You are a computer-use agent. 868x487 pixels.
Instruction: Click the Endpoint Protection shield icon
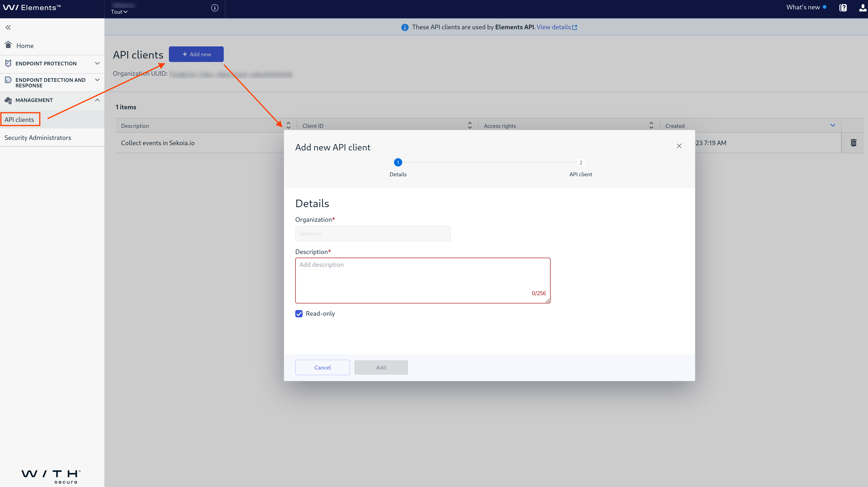pos(8,63)
